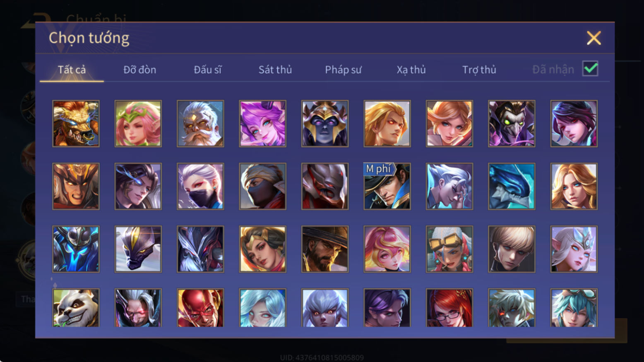The height and width of the screenshot is (362, 644).
Task: Close the Chọn tướng dialog
Action: (x=594, y=38)
